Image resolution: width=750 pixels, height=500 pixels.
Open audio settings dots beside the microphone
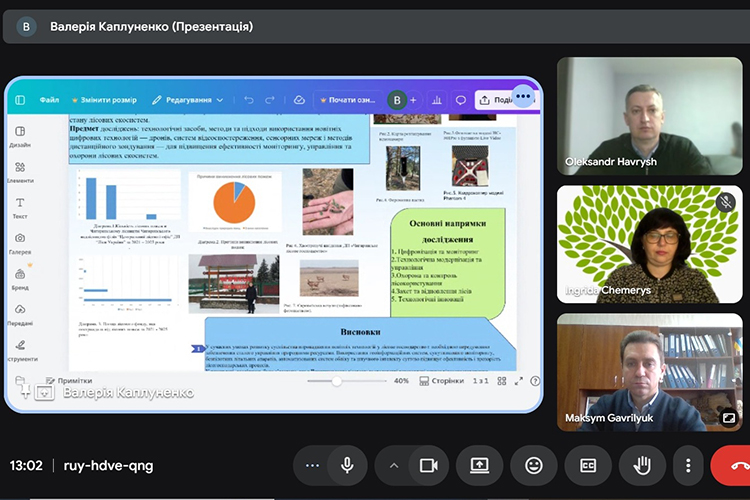(x=312, y=465)
